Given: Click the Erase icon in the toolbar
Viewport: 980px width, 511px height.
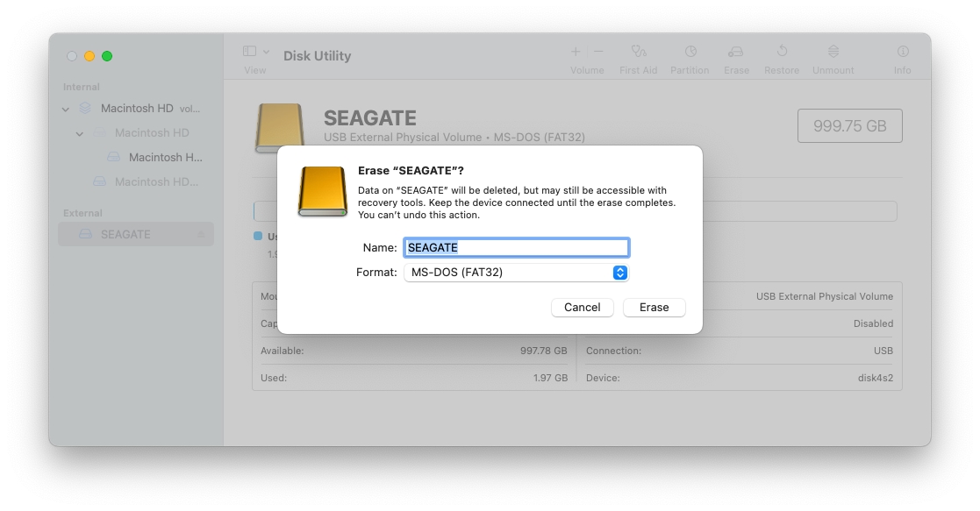Looking at the screenshot, I should [x=736, y=51].
